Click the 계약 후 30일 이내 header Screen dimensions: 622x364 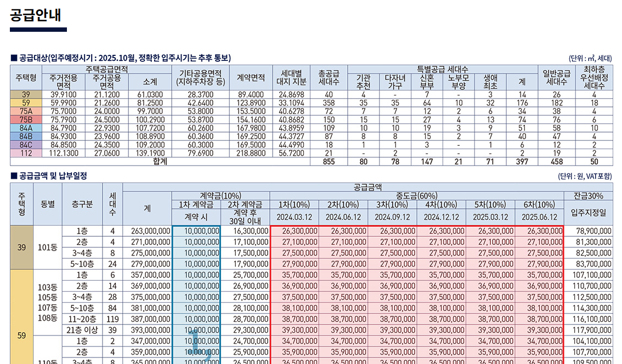[245, 217]
